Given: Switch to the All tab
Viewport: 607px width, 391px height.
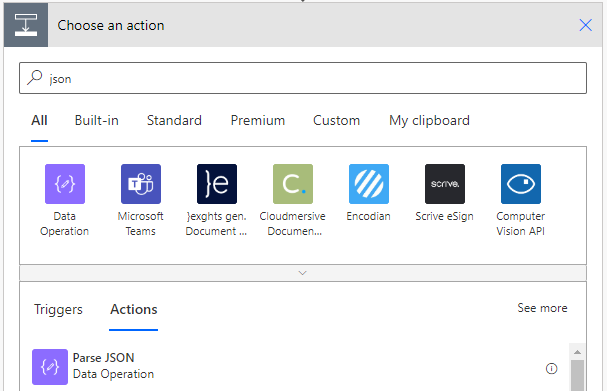Looking at the screenshot, I should click(x=39, y=121).
